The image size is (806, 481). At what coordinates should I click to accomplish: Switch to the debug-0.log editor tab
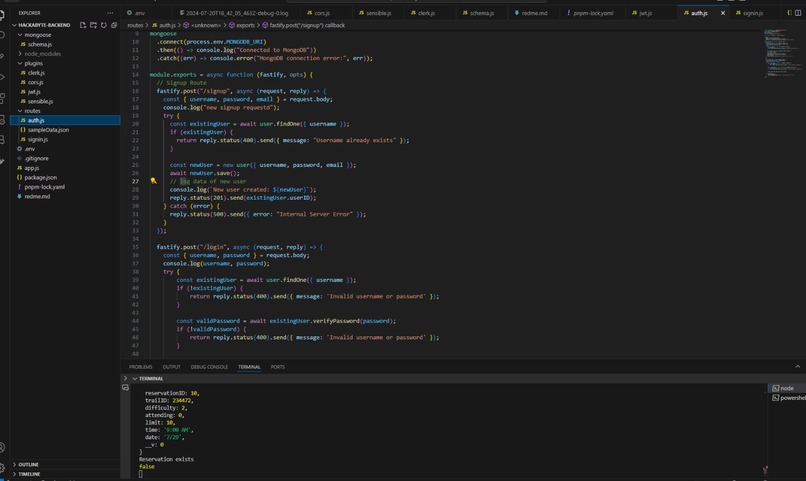point(237,13)
